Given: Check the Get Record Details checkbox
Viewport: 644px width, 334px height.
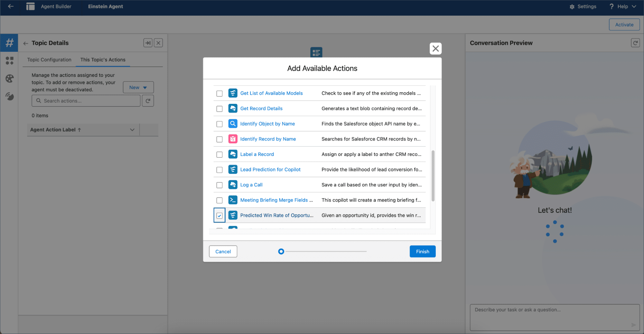Looking at the screenshot, I should coord(219,109).
